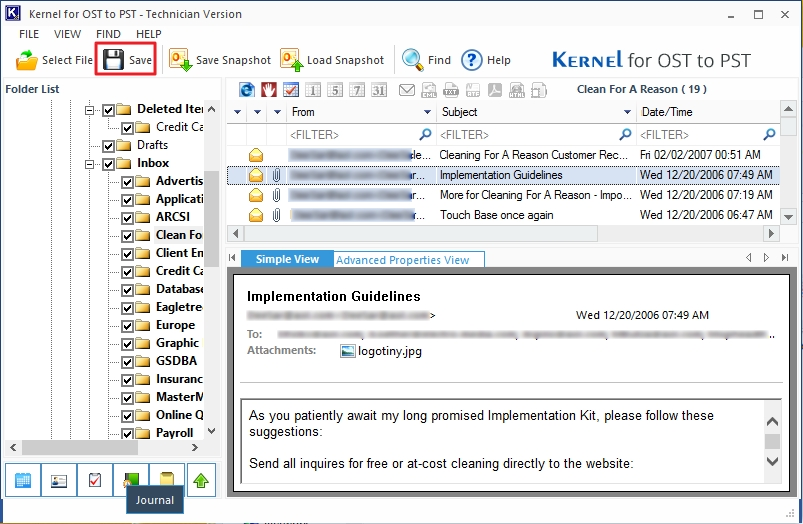Screen dimensions: 803x524
Task: Click the Save toolbar button
Action: 126,60
